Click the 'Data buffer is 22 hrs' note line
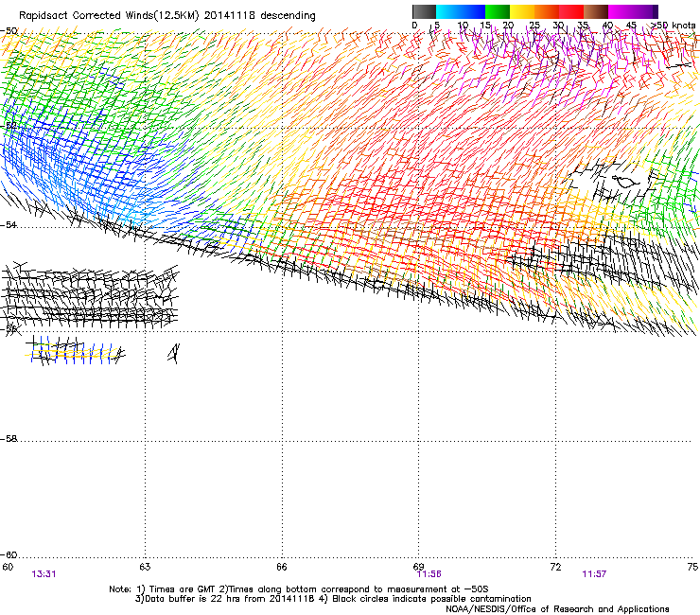Image resolution: width=700 pixels, height=615 pixels. (x=333, y=599)
